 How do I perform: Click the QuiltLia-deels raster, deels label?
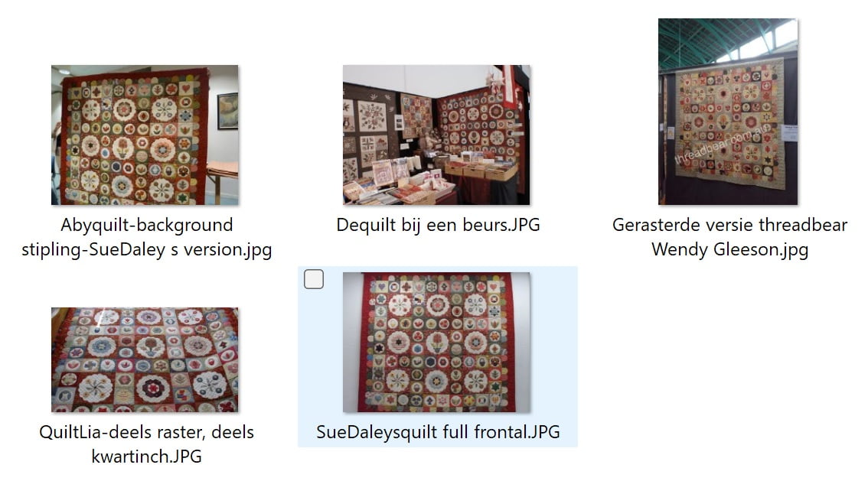tap(147, 432)
